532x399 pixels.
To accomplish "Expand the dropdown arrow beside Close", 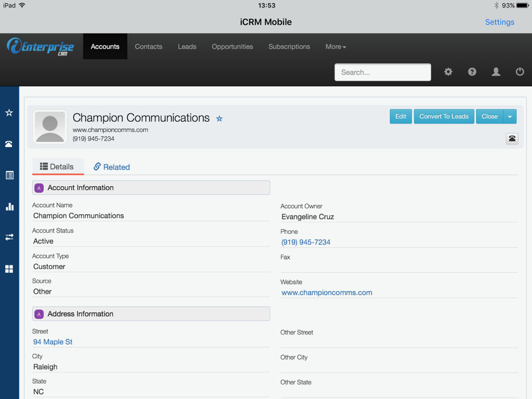I will point(510,117).
